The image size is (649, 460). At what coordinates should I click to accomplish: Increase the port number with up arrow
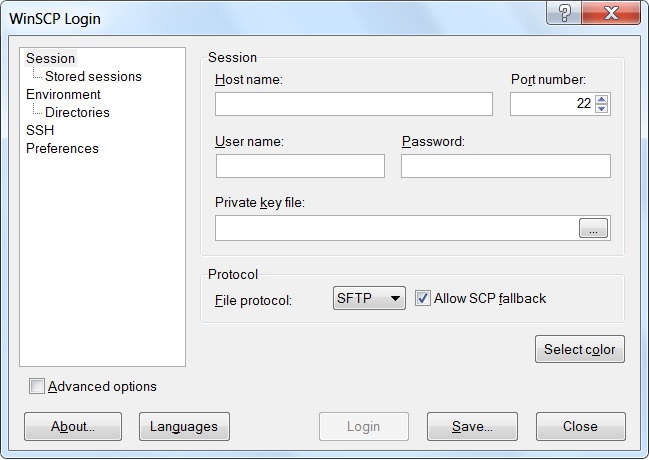pos(601,99)
